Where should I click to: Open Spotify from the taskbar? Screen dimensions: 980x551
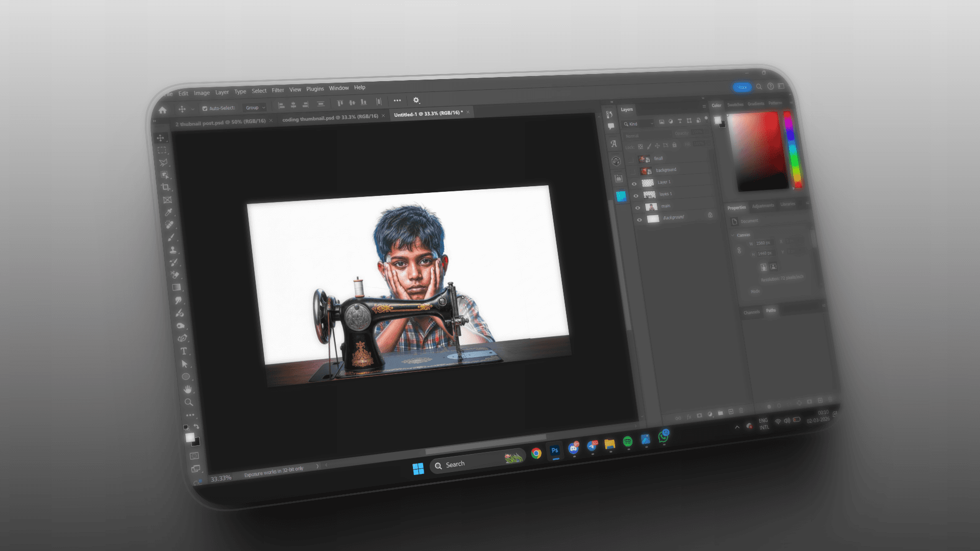(x=628, y=442)
